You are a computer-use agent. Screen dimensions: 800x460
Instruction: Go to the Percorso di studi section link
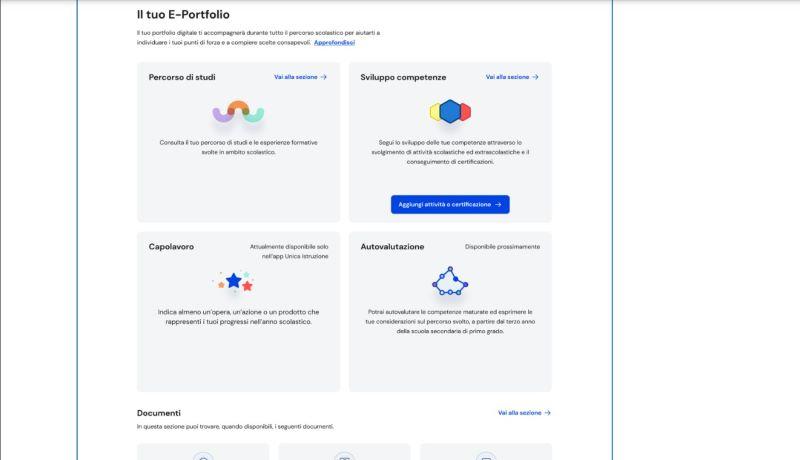pyautogui.click(x=300, y=77)
